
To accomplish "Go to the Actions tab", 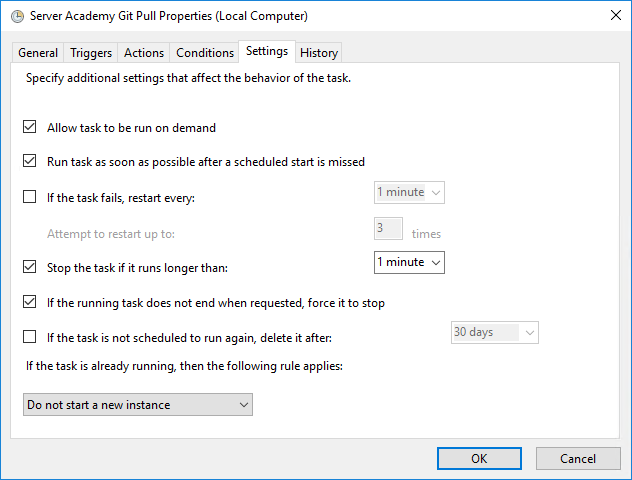I will click(x=144, y=53).
